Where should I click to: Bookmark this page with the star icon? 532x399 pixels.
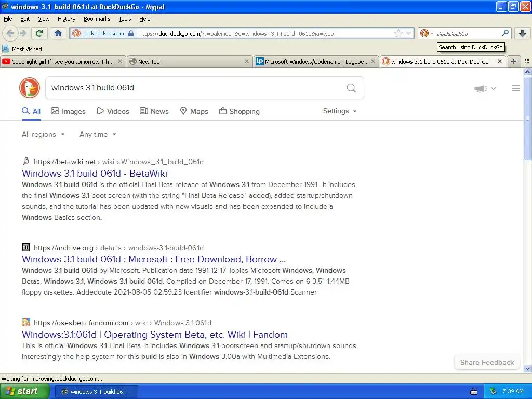point(398,33)
